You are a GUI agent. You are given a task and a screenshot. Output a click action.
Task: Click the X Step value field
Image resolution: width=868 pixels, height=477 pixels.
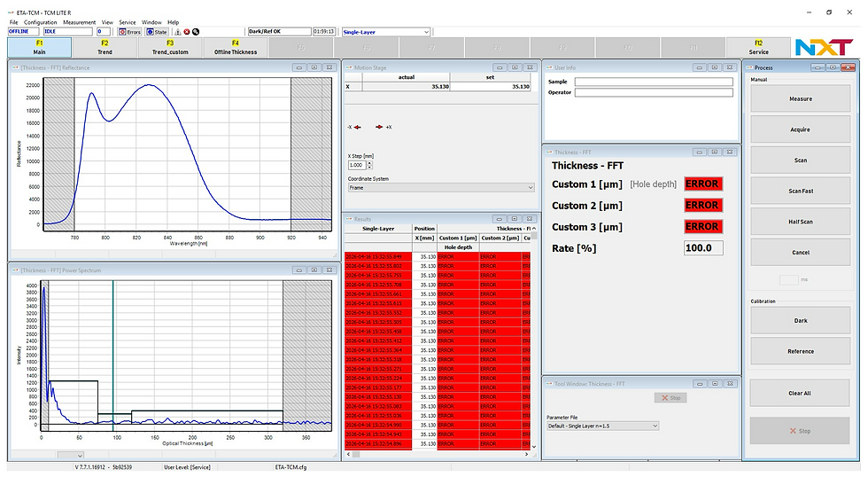tap(357, 165)
